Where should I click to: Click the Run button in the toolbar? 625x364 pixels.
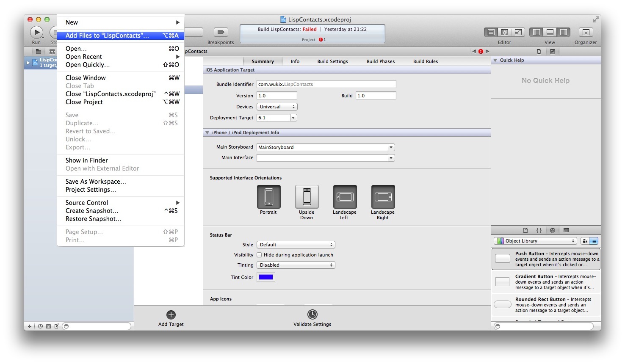pos(36,32)
